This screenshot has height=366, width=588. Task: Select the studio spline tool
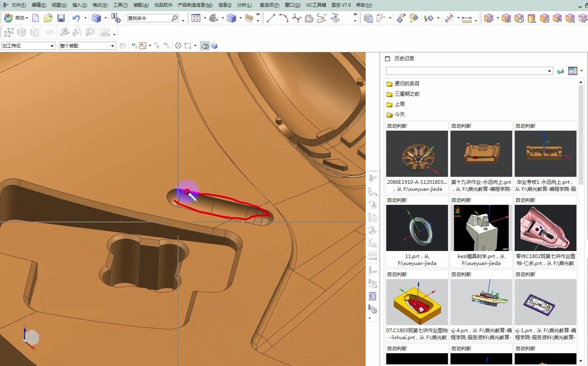tap(297, 18)
